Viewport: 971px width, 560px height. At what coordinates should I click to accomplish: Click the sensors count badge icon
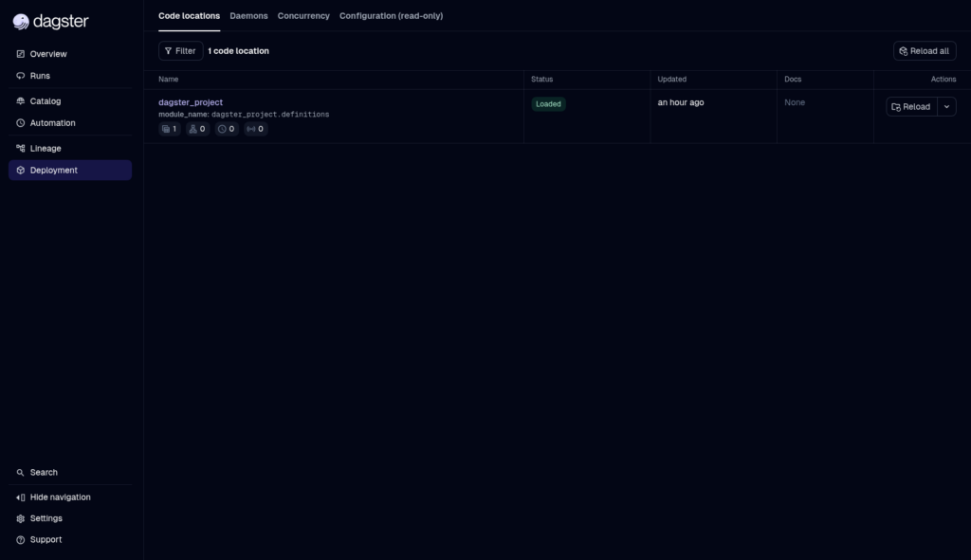(x=255, y=129)
